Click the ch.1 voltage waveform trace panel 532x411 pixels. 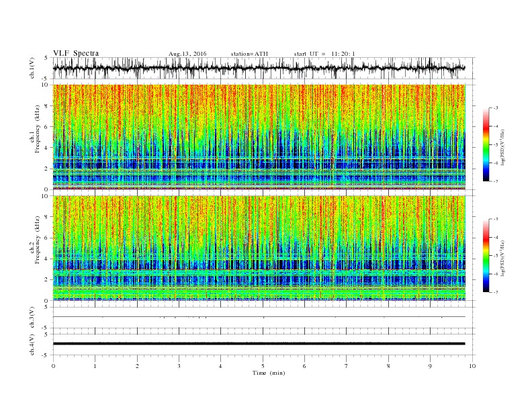(x=264, y=68)
